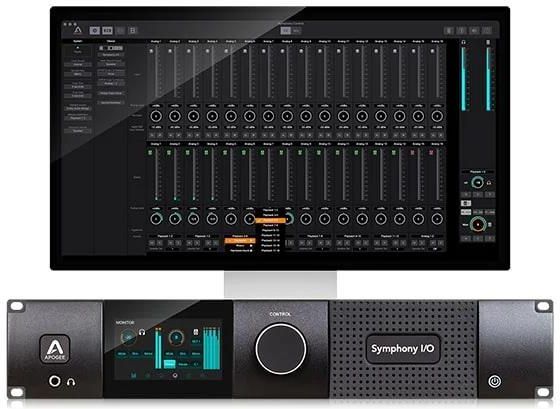Toggle green indicator on output channel Analog 6

coord(244,153)
